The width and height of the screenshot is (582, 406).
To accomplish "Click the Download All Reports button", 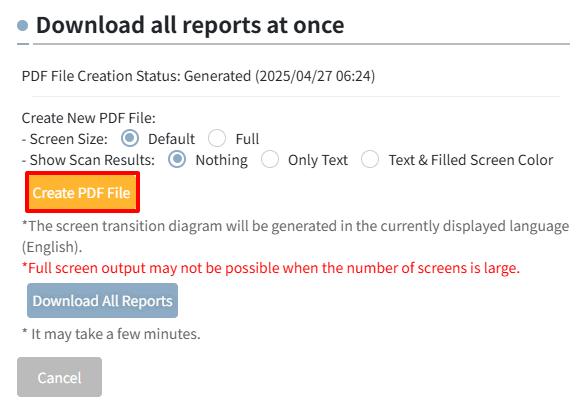I will pyautogui.click(x=102, y=301).
